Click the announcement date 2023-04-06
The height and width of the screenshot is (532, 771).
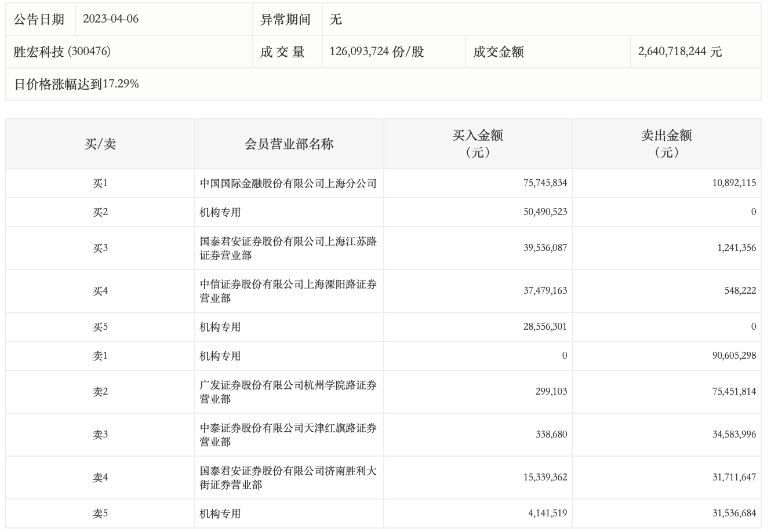(111, 19)
